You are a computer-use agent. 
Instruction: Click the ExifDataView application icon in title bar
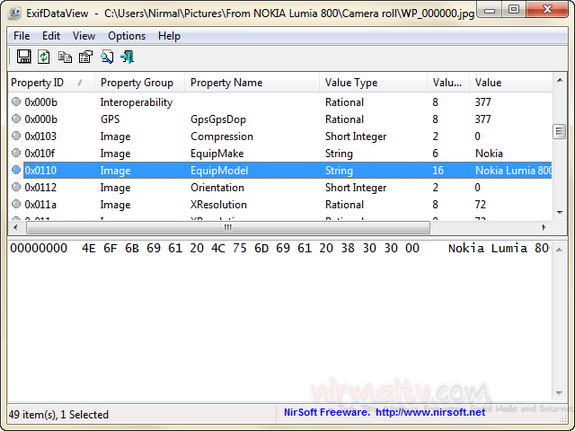(x=15, y=13)
